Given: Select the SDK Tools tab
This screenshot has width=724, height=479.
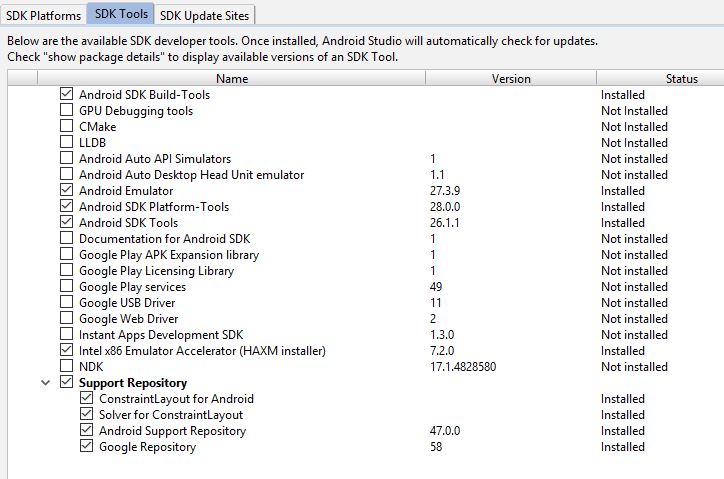Looking at the screenshot, I should 119,14.
